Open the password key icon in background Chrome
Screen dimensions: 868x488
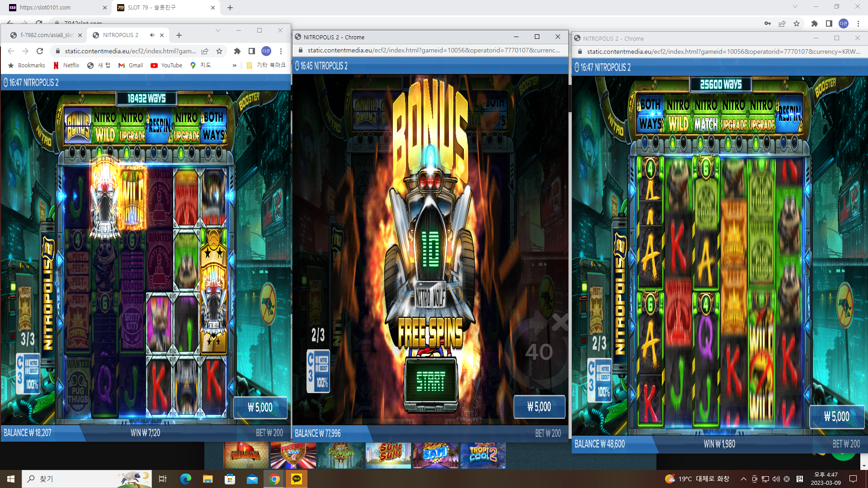click(768, 23)
